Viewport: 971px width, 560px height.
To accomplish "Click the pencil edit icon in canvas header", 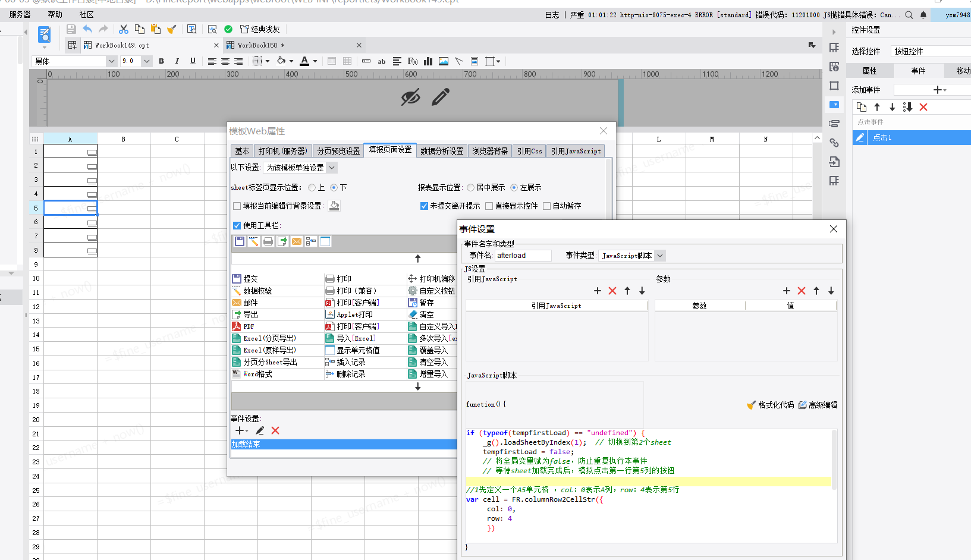I will coord(441,97).
